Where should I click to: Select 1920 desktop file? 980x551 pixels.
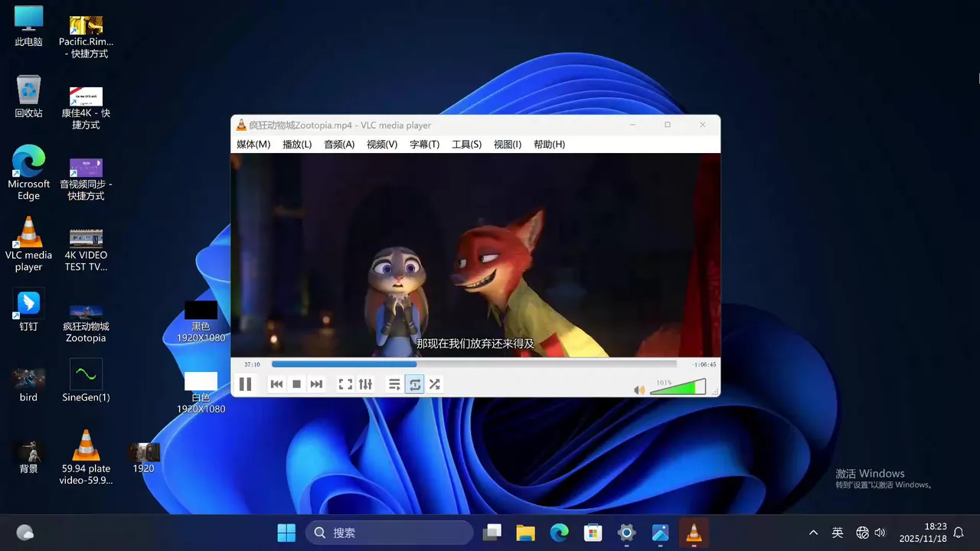pos(144,458)
